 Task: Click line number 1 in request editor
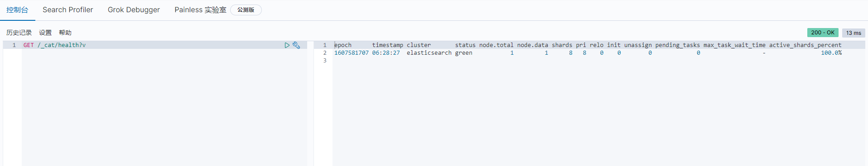point(14,45)
